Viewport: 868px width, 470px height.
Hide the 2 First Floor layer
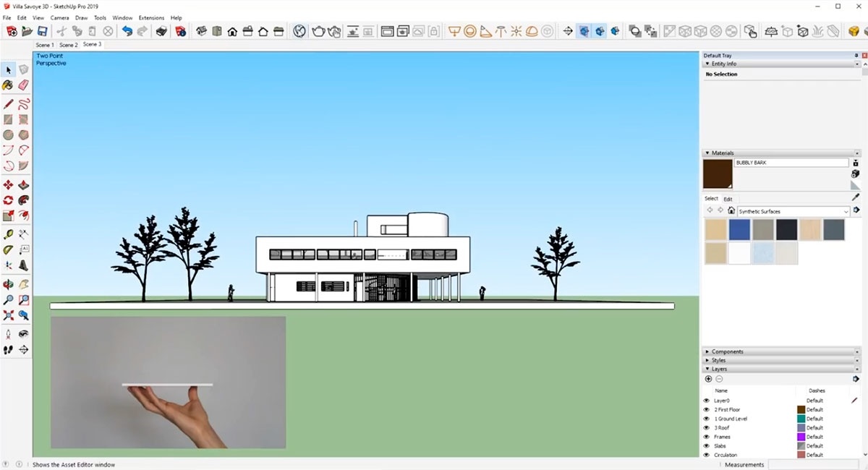click(707, 409)
